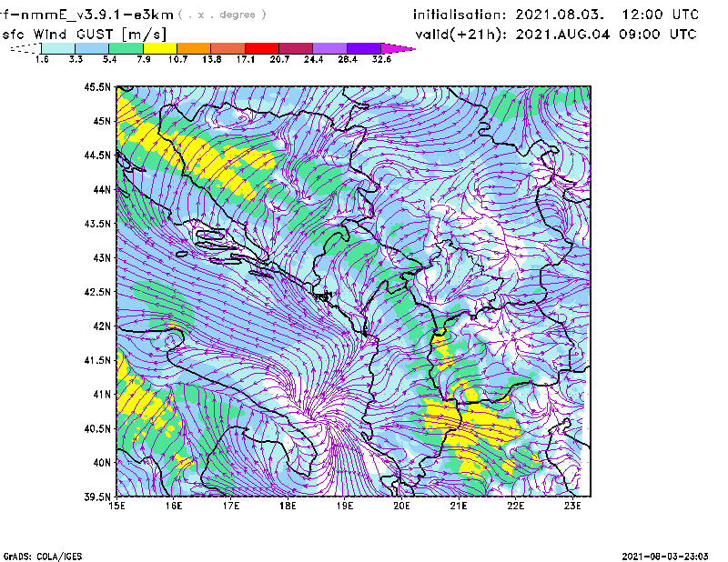Select the green 5.4–7.9 legend swatch
This screenshot has height=562, width=728.
point(126,48)
